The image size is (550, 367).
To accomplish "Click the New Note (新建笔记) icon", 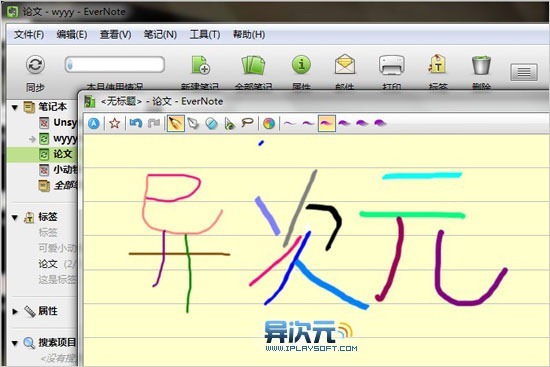I will [x=201, y=65].
